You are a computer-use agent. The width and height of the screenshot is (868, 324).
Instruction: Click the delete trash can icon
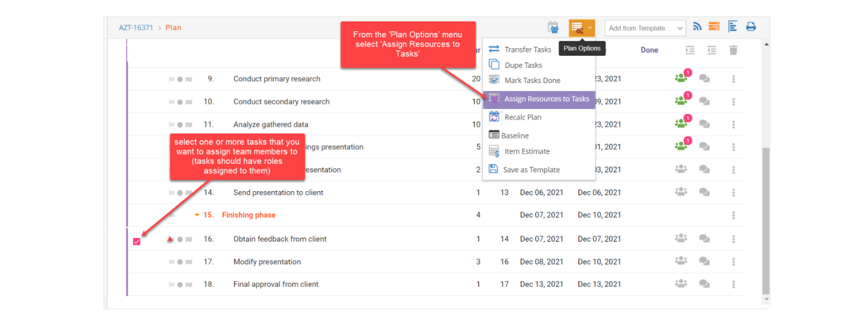(x=733, y=50)
